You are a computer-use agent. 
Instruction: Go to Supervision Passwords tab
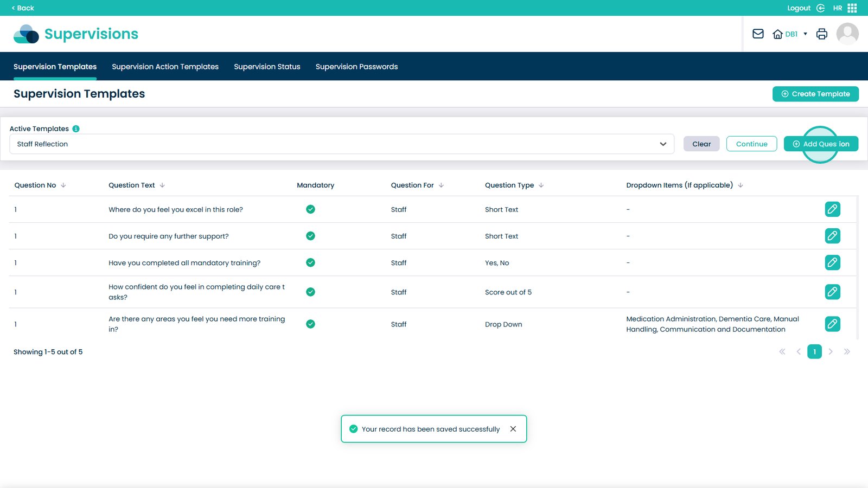click(356, 67)
